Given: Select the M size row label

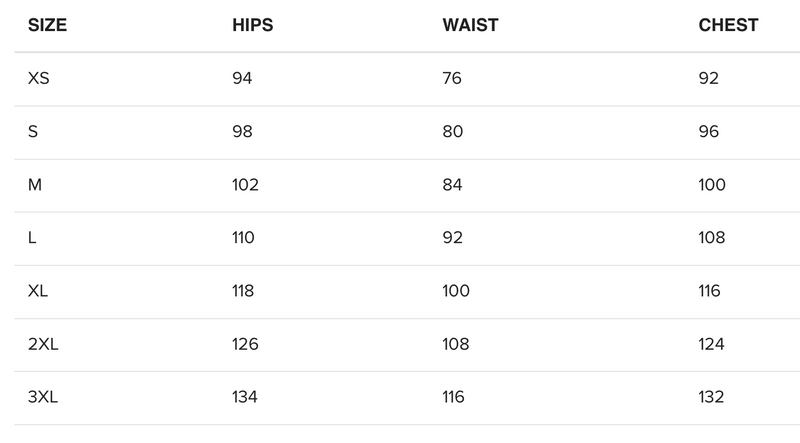Looking at the screenshot, I should coord(35,185).
